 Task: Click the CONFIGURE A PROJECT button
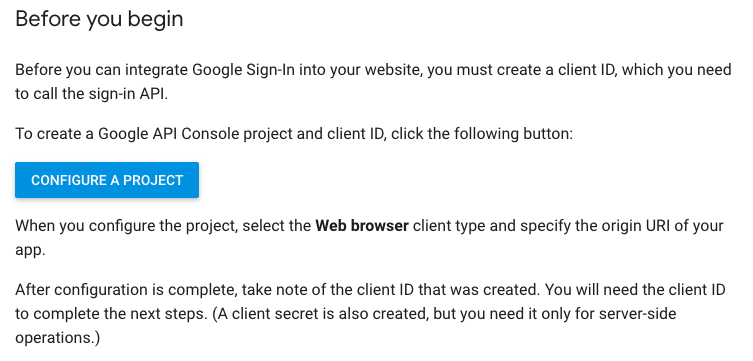tap(107, 180)
